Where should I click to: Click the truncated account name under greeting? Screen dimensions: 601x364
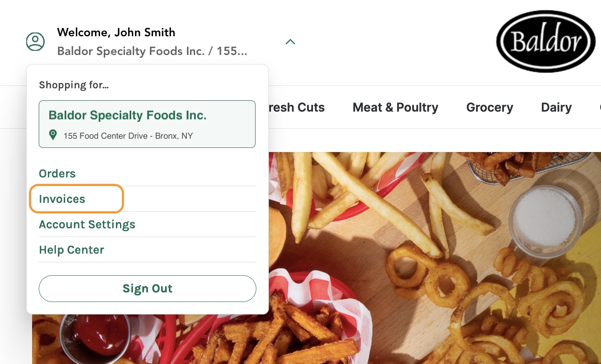[152, 51]
